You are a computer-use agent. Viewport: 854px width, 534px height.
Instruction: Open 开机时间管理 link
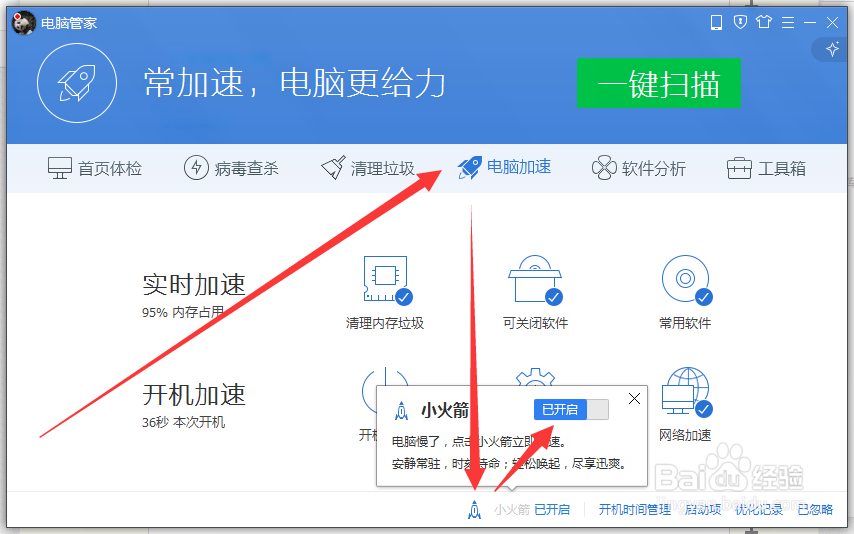(635, 509)
